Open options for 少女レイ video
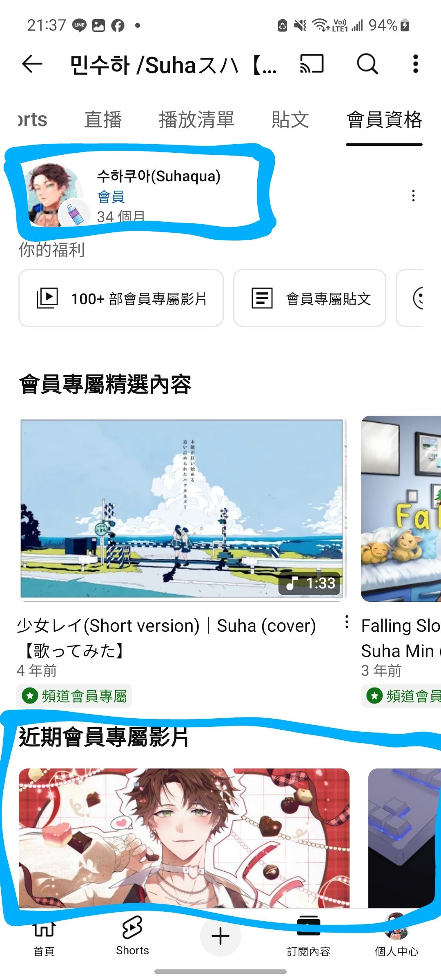Viewport: 441px width, 980px height. click(347, 622)
